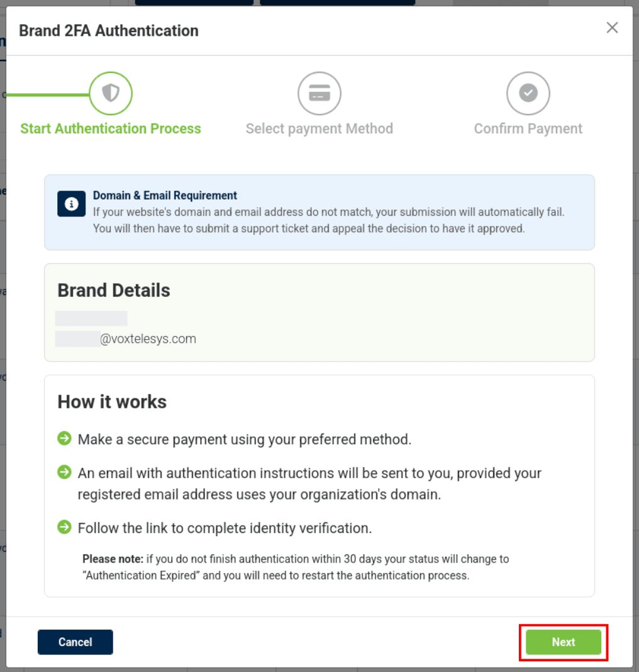The image size is (639, 672).
Task: Click the green arrow beside 'An email with authentication'
Action: click(x=64, y=473)
